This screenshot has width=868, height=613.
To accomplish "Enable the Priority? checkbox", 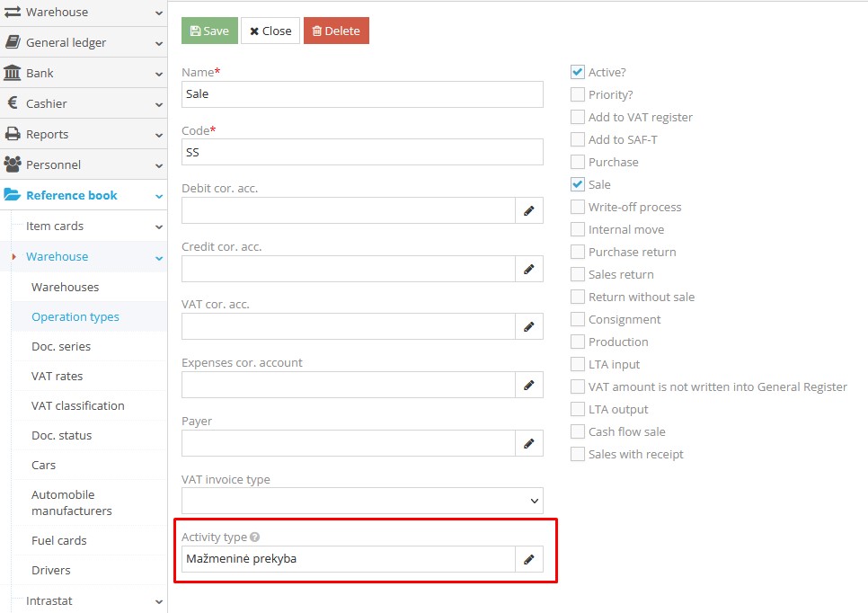I will (x=578, y=93).
